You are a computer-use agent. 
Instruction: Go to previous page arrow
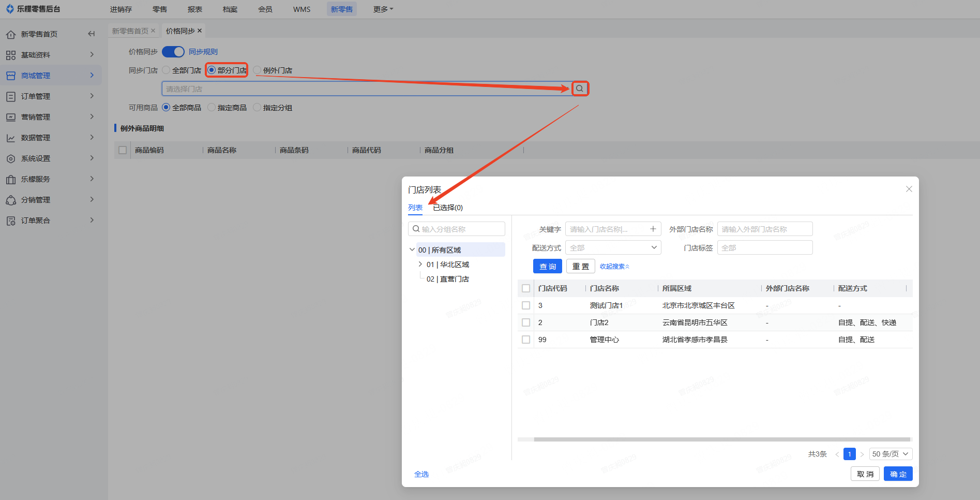(x=837, y=454)
